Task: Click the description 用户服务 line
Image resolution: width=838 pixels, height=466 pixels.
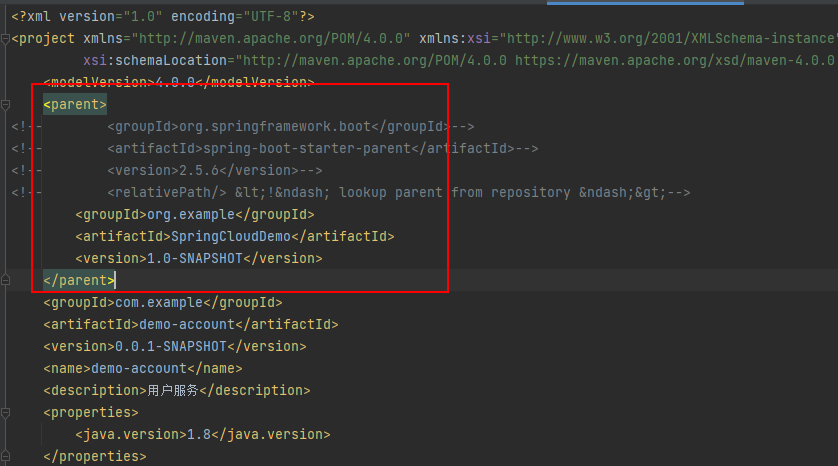Action: pyautogui.click(x=177, y=391)
